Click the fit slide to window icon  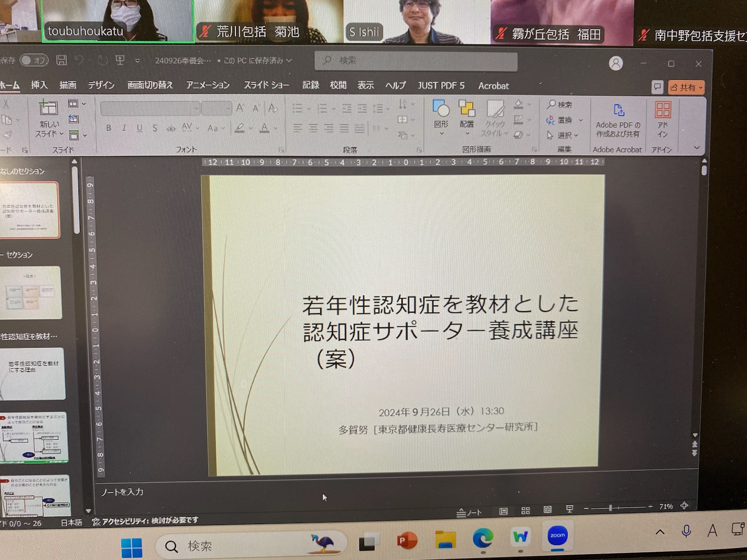click(684, 505)
